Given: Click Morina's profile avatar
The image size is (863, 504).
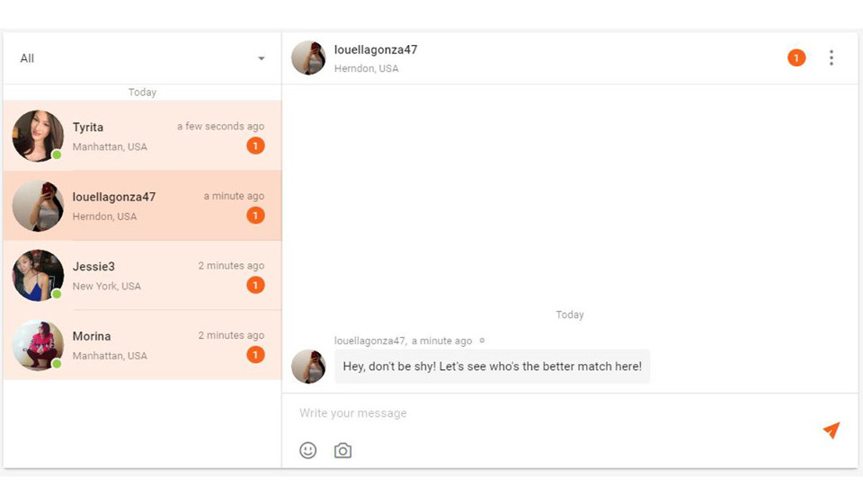Looking at the screenshot, I should pyautogui.click(x=38, y=345).
